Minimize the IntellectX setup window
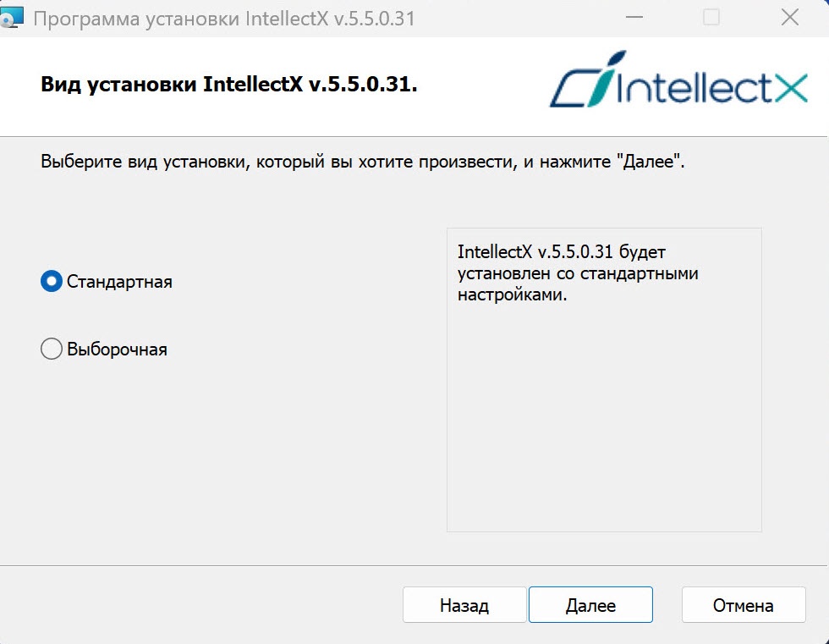829x644 pixels. click(x=634, y=18)
